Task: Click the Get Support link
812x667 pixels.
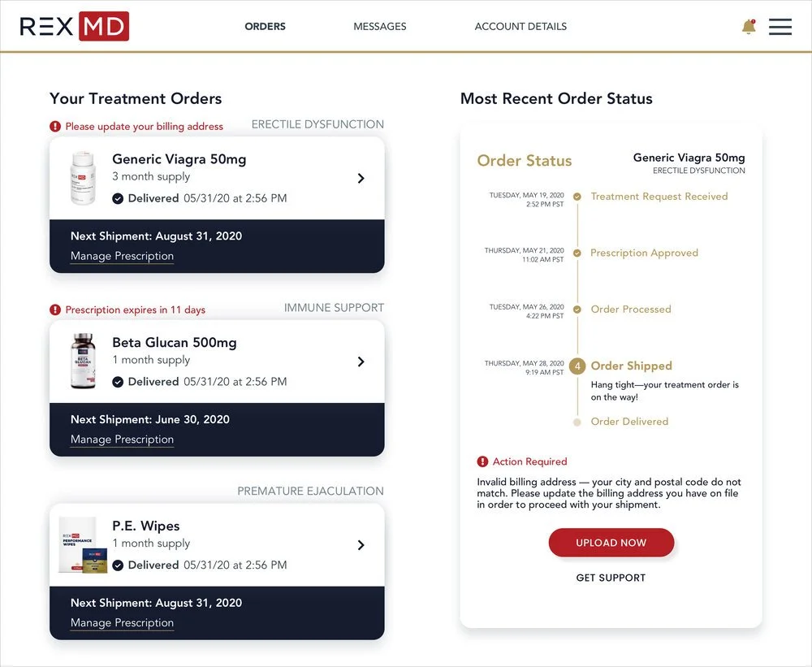Action: [611, 578]
